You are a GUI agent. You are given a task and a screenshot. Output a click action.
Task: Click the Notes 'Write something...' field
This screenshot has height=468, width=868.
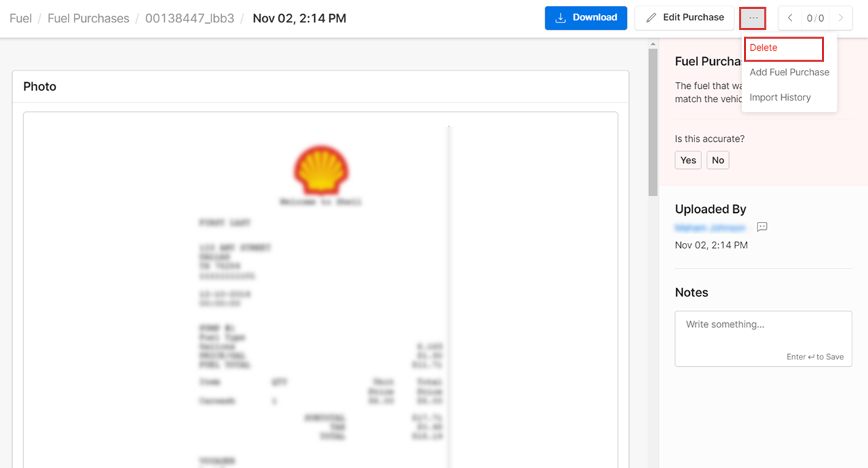tap(763, 338)
